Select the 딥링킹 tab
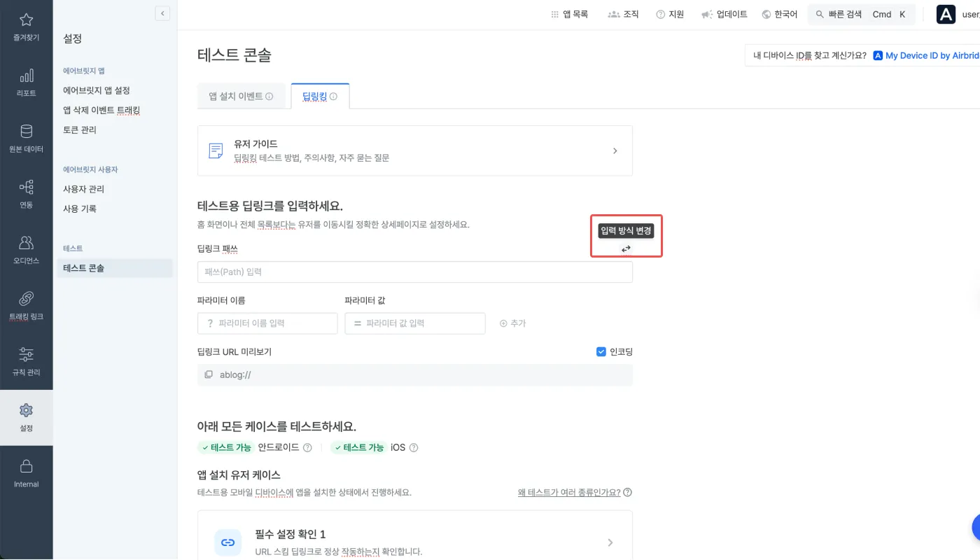Screen dimensions: 980x560 (320, 97)
